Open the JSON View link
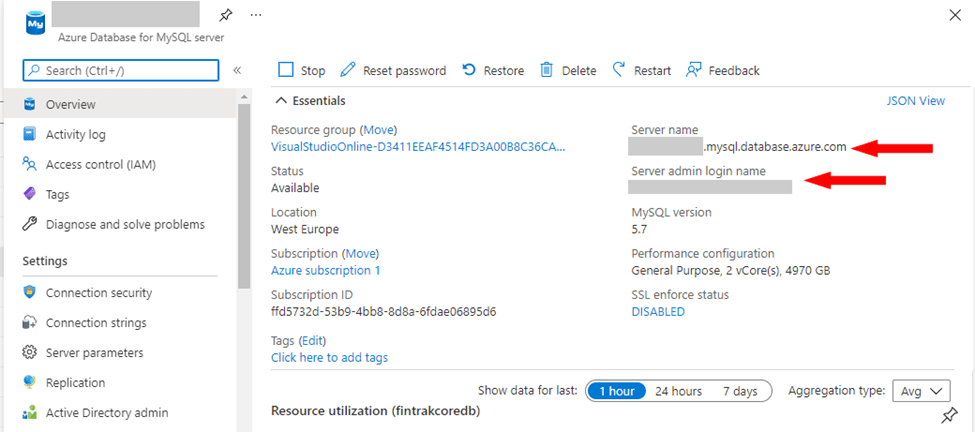This screenshot has height=432, width=975. pyautogui.click(x=915, y=101)
